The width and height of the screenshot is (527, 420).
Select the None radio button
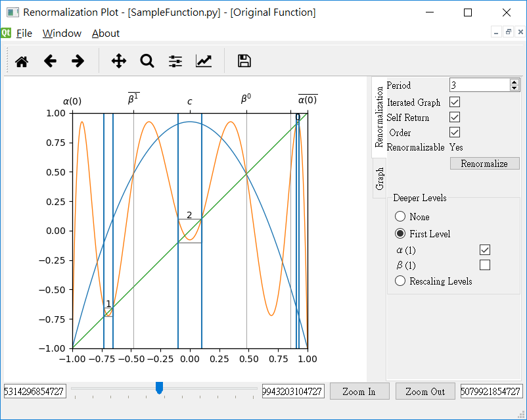point(400,216)
